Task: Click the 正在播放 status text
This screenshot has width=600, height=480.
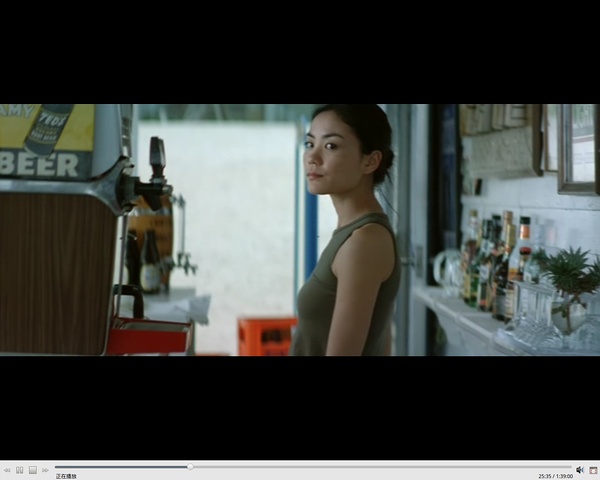Action: click(67, 476)
